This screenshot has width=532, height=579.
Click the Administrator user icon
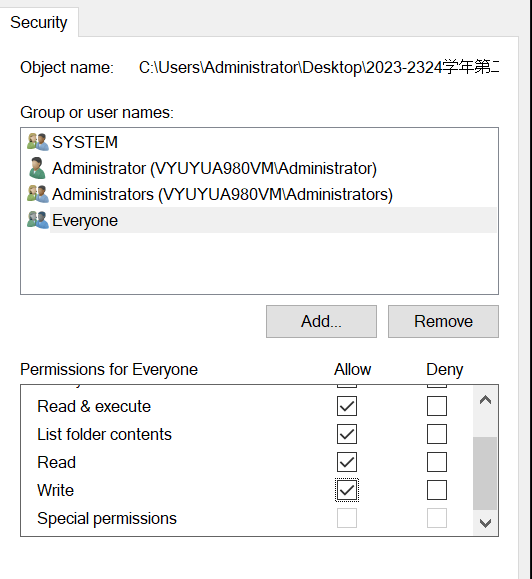click(37, 168)
